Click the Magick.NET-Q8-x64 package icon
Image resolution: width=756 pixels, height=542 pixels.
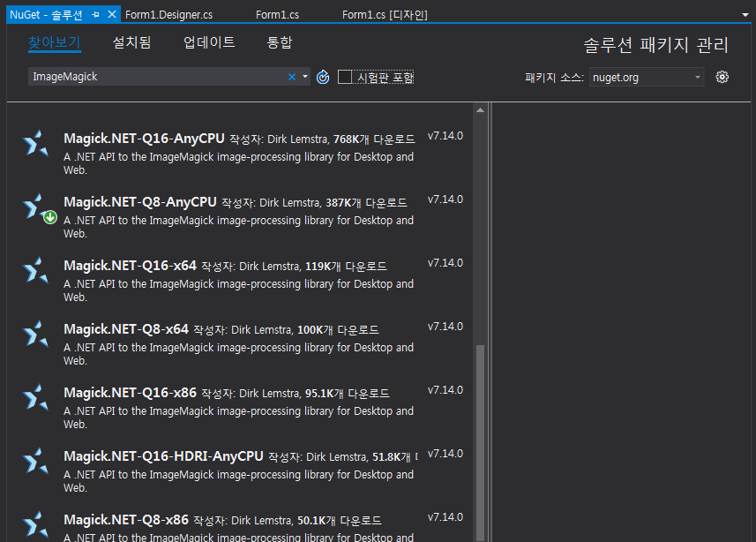coord(35,334)
